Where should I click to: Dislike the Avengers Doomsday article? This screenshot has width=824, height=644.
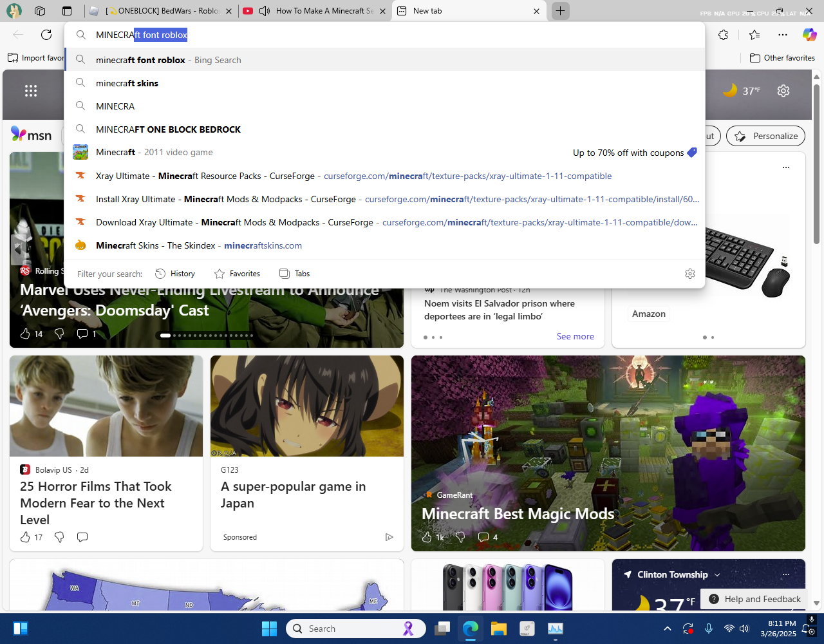pyautogui.click(x=59, y=334)
